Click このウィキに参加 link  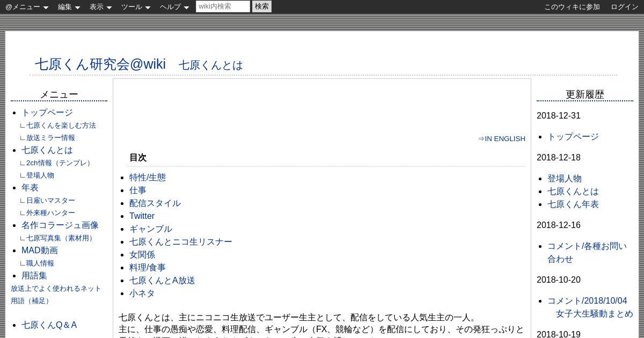(572, 7)
